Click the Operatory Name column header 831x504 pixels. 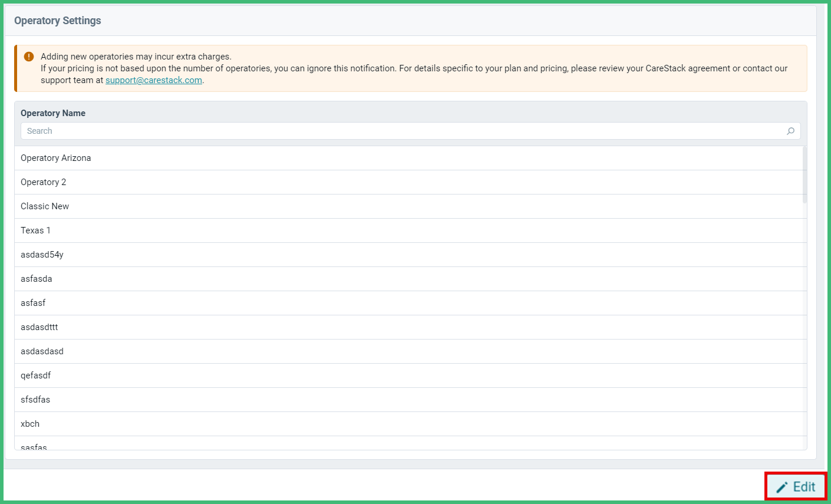52,113
